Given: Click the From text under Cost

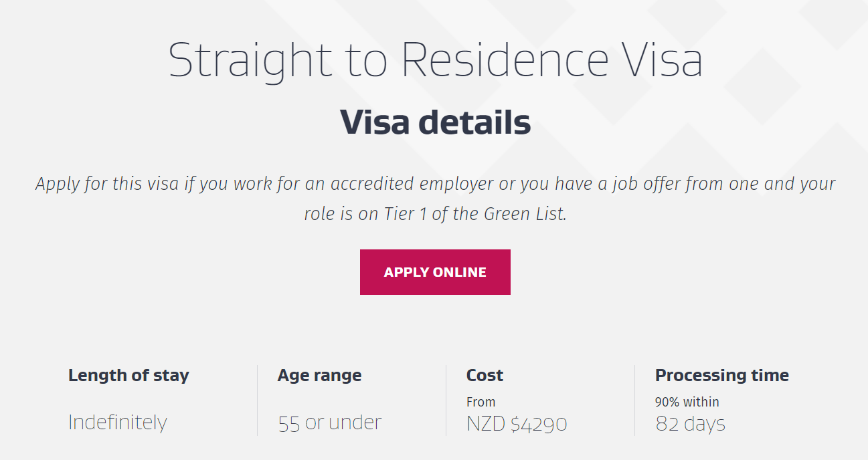Looking at the screenshot, I should [x=481, y=402].
